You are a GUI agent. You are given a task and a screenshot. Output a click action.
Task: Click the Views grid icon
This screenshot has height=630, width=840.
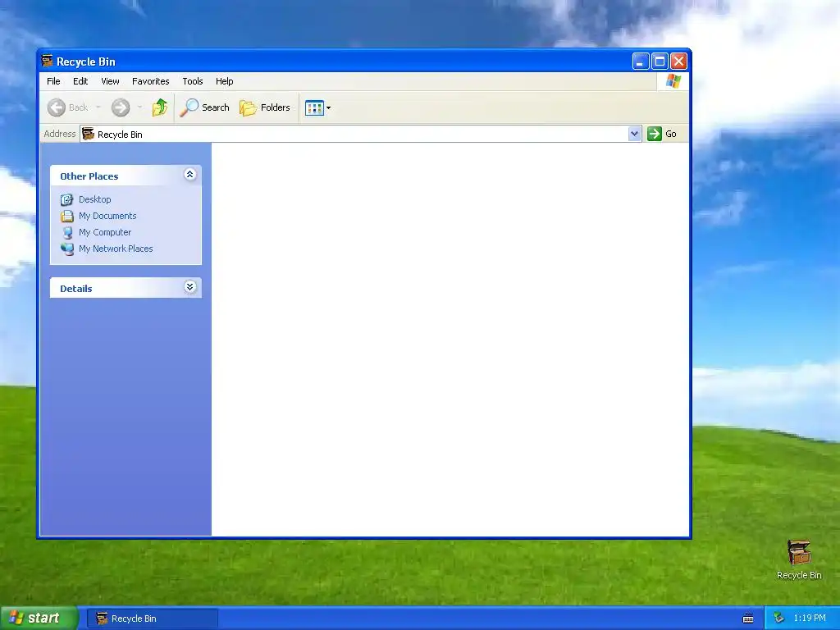point(314,107)
